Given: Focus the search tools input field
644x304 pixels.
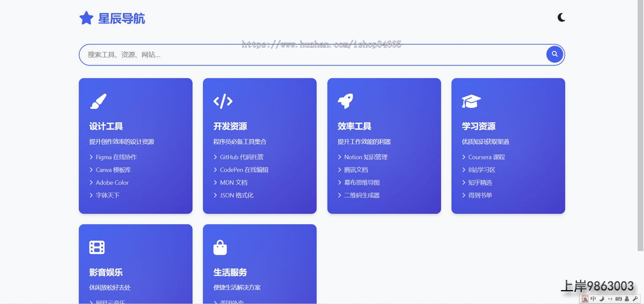Looking at the screenshot, I should (x=311, y=55).
